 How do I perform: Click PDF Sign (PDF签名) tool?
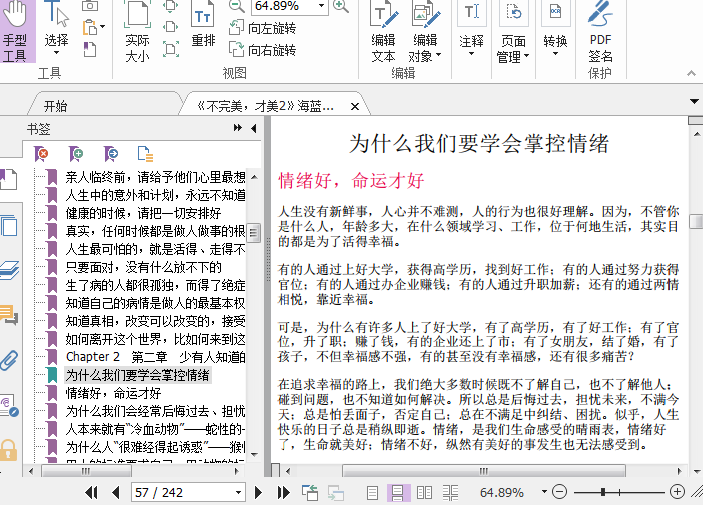click(x=600, y=31)
